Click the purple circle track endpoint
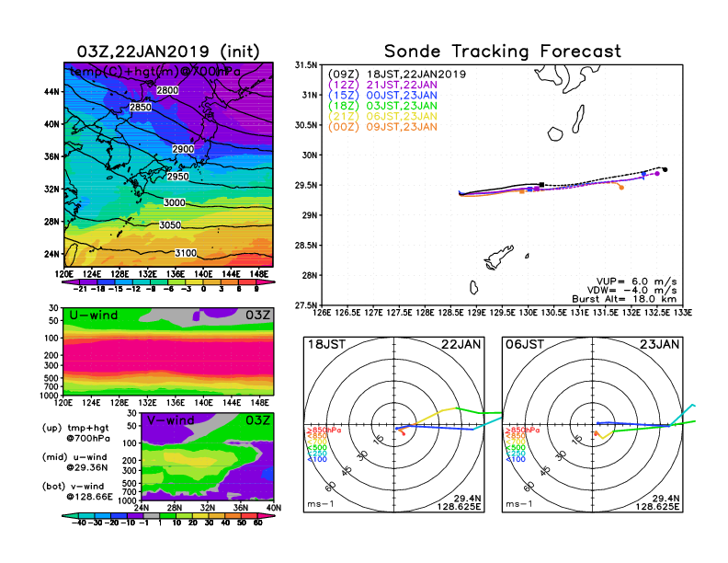The width and height of the screenshot is (728, 563). pos(657,174)
